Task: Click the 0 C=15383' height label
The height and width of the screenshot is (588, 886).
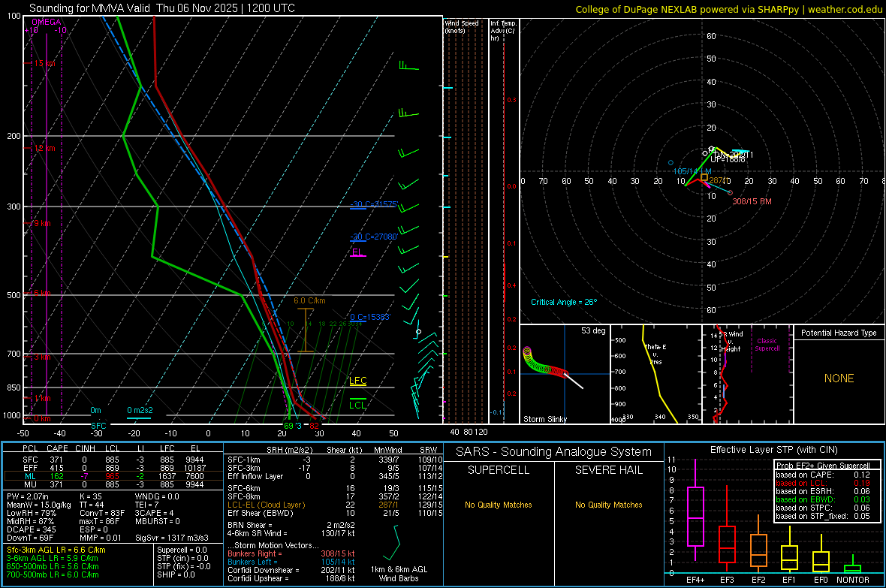Action: coord(370,317)
